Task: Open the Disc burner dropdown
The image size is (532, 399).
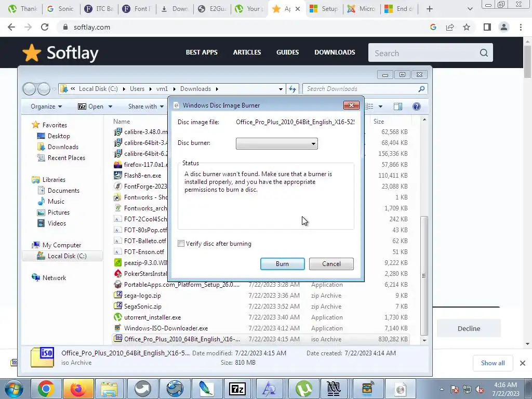Action: coord(276,143)
